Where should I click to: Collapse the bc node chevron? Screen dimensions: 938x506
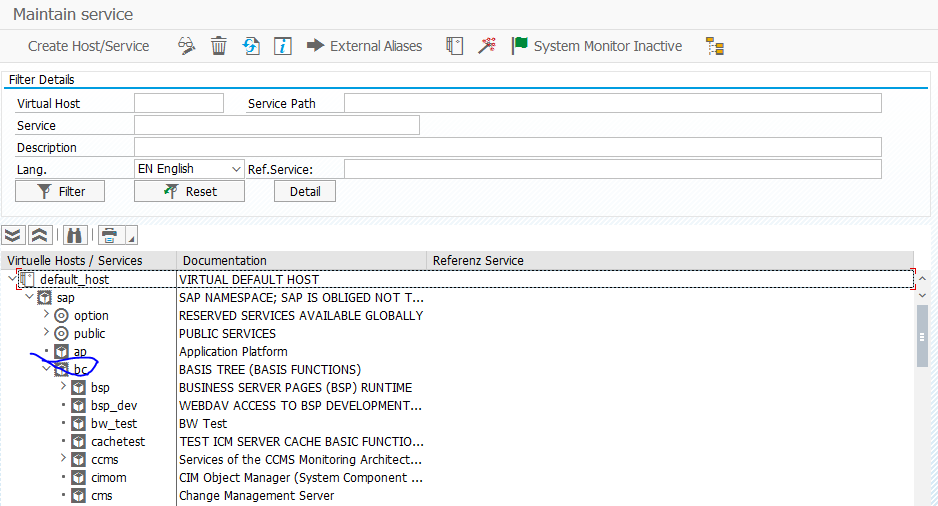pyautogui.click(x=46, y=369)
